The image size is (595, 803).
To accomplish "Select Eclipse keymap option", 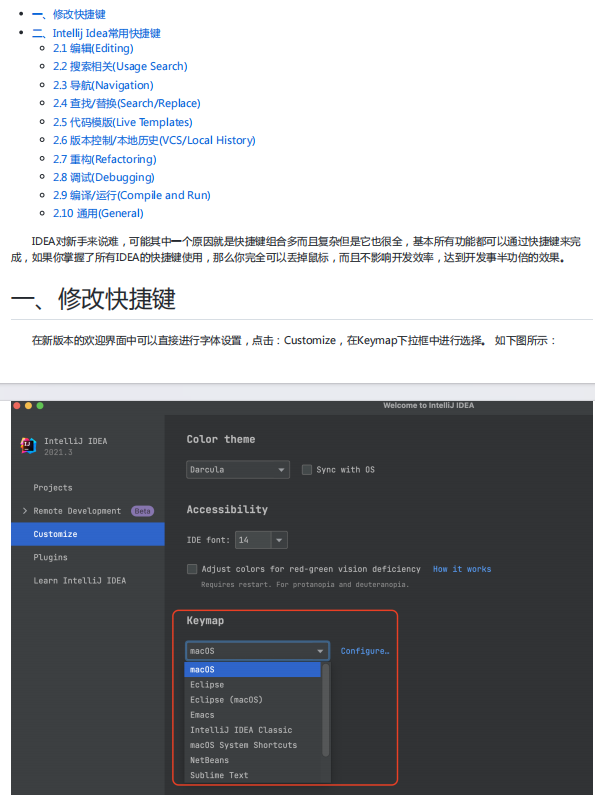I will [252, 685].
